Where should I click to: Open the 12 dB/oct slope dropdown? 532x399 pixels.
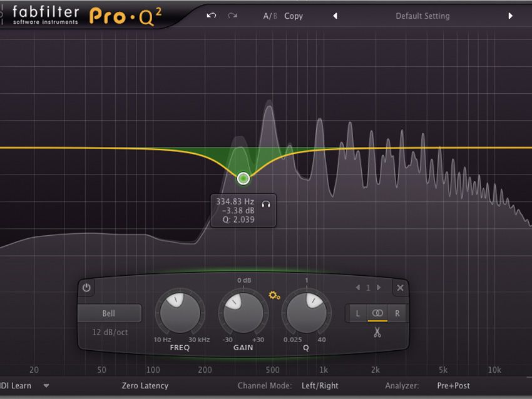coord(110,332)
